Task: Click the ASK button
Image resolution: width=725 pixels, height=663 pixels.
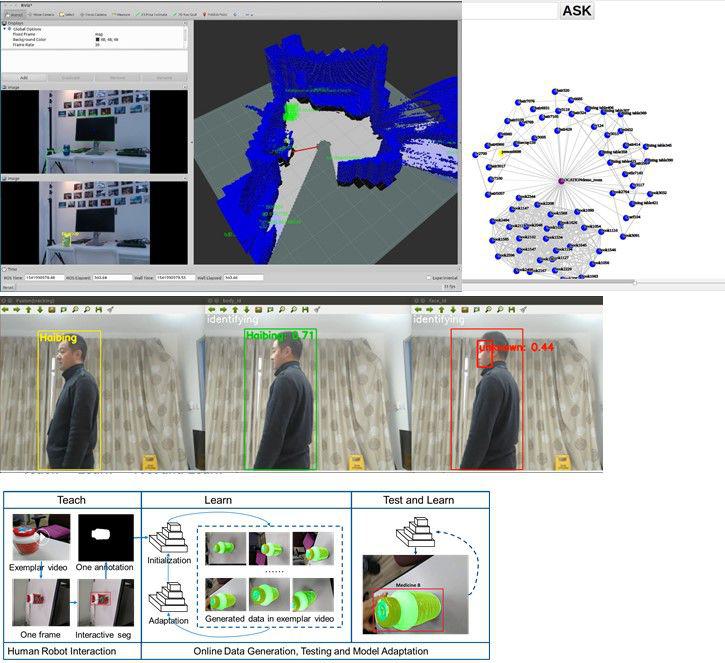Action: [578, 11]
